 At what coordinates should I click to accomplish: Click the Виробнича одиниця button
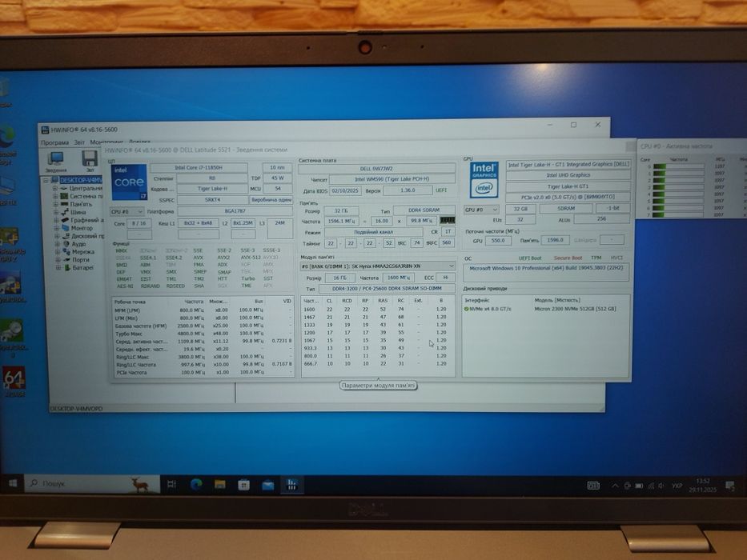[x=271, y=200]
